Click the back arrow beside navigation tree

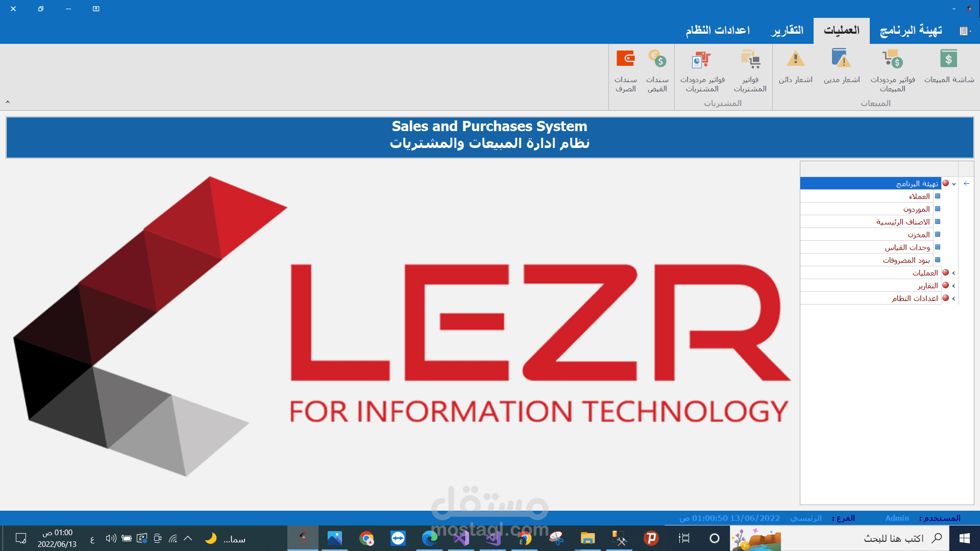tap(966, 184)
